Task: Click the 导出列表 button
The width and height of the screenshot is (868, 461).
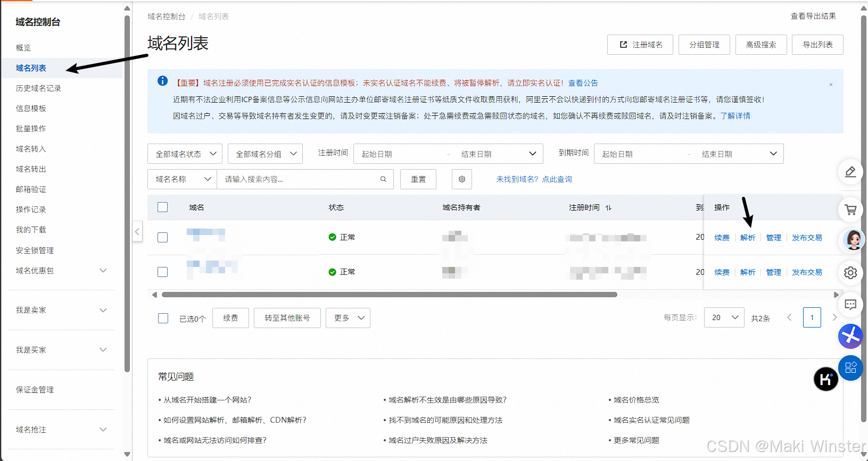Action: coord(817,45)
